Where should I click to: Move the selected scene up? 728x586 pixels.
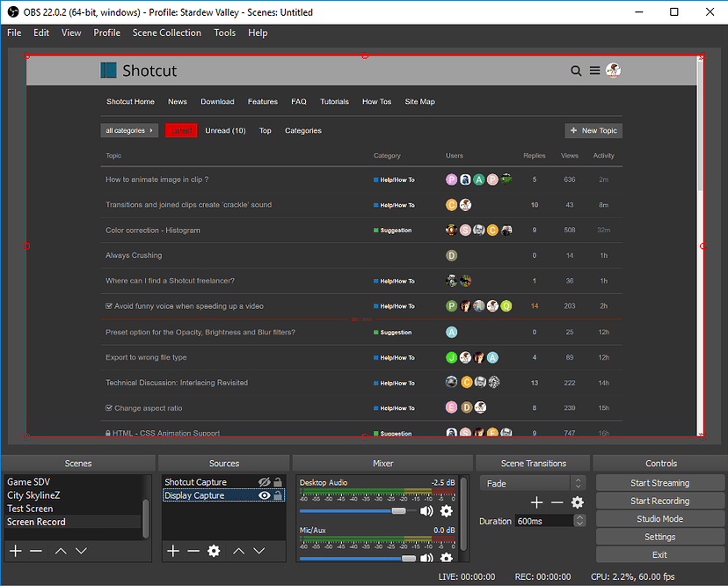pos(61,551)
